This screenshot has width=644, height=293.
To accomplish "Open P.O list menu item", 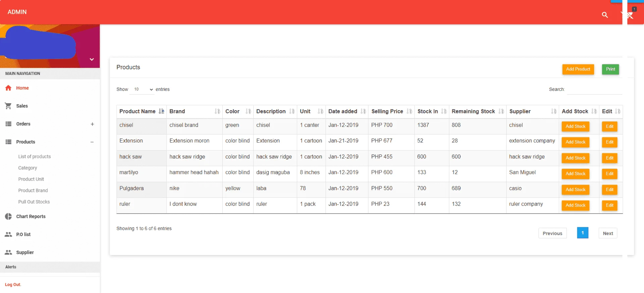I will click(x=23, y=234).
